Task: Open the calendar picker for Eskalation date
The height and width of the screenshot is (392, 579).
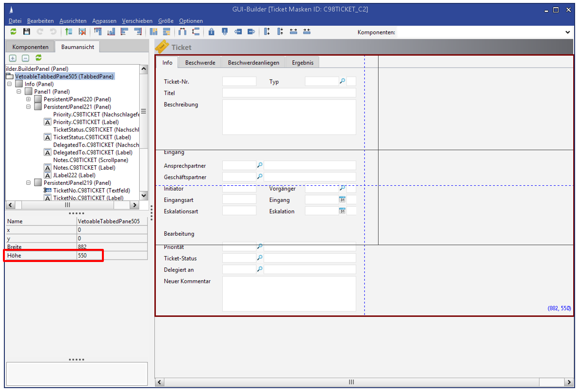Action: coord(342,211)
